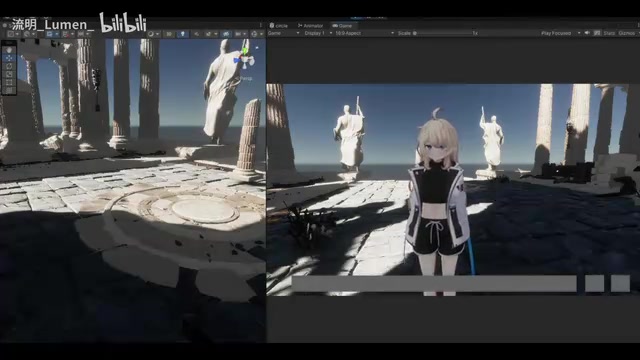Image resolution: width=640 pixels, height=360 pixels.
Task: Select the Scale tool in Scene overlay
Action: 9,74
